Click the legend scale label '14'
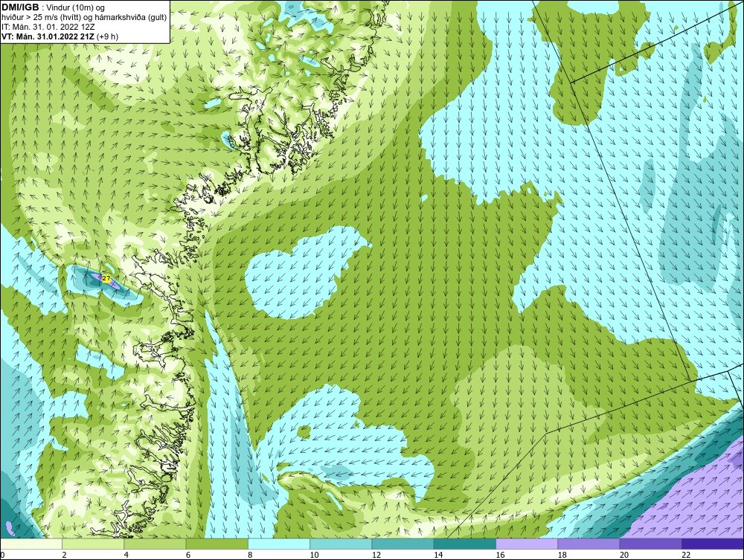Screen dimensions: 744x560 pyautogui.click(x=438, y=556)
